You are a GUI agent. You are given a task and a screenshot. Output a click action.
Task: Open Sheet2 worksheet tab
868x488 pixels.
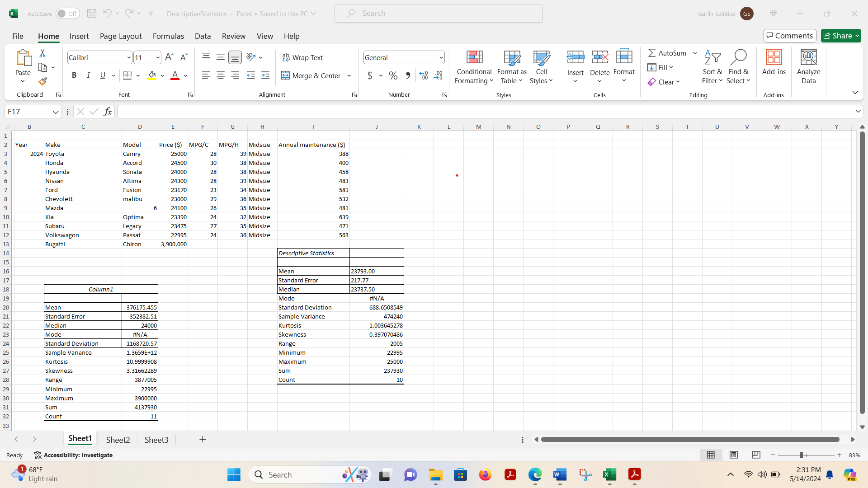[118, 440]
